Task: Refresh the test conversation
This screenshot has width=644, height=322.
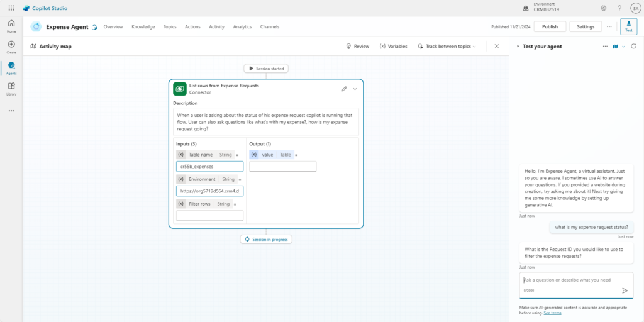Action: [633, 47]
